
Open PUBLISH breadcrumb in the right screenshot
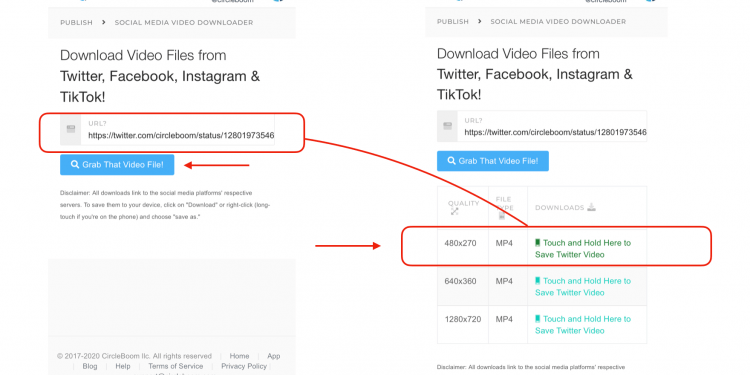click(453, 22)
